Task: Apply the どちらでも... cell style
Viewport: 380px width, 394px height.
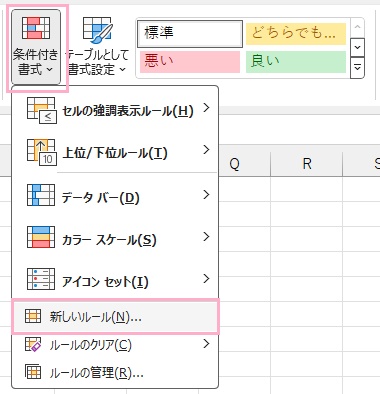Action: (296, 34)
